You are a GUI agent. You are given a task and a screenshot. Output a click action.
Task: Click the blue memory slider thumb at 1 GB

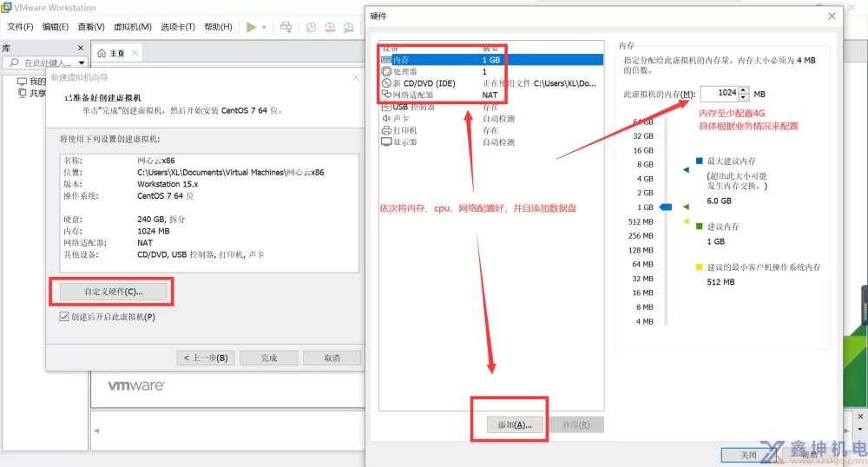point(666,207)
